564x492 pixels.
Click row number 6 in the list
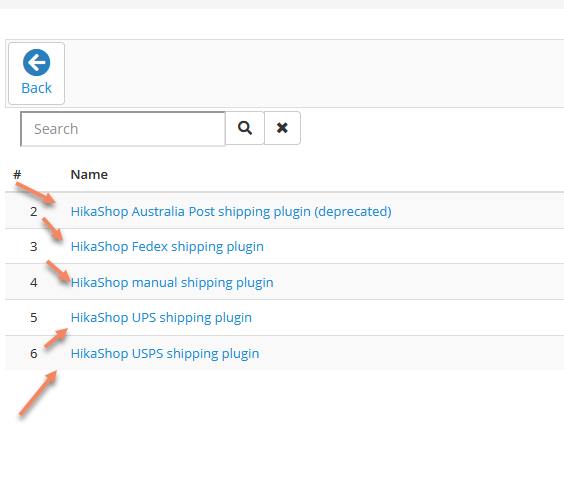pos(33,354)
